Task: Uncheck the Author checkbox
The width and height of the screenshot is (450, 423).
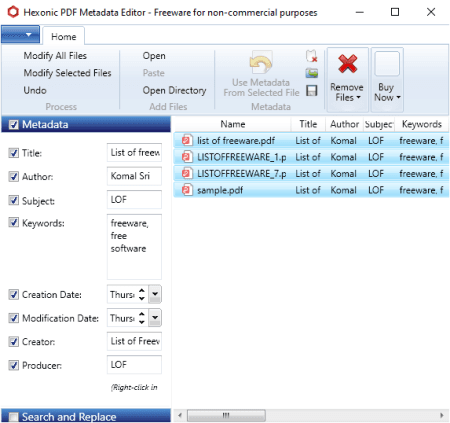Action: point(13,176)
